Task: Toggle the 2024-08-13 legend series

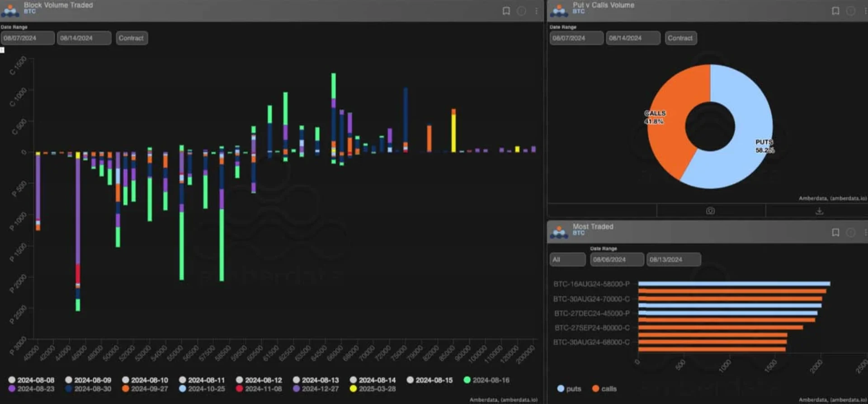Action: coord(316,380)
